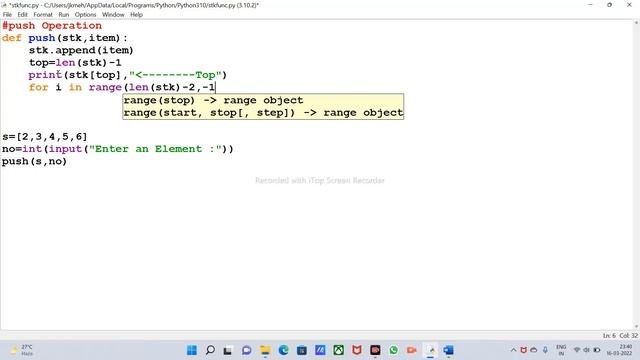
Task: Click the "range(stop) -> range object" calltip text
Action: [213, 100]
